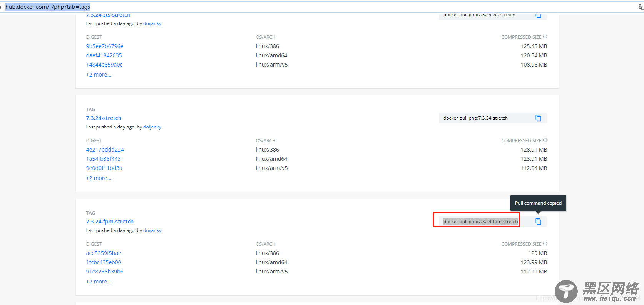Click linux/386 in the 9b5ee7b6796e row
644x305 pixels.
tap(268, 46)
